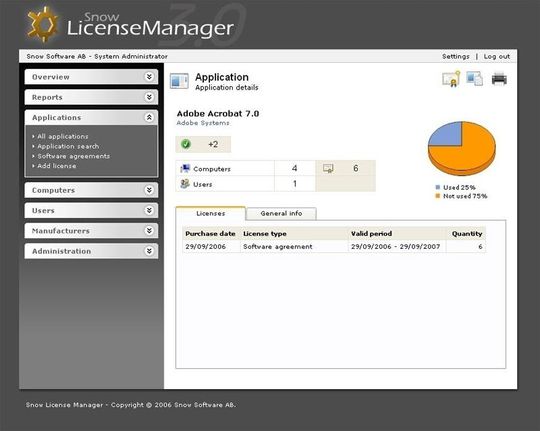Click the Adobe Acrobat 7.0 title
Screen dimensions: 540x431
pos(218,114)
